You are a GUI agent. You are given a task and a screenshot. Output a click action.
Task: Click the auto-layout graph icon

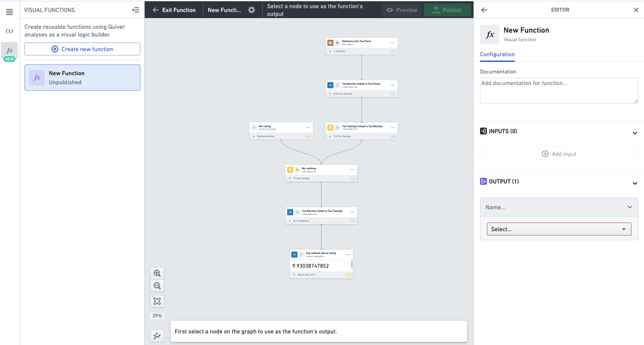coord(157,336)
